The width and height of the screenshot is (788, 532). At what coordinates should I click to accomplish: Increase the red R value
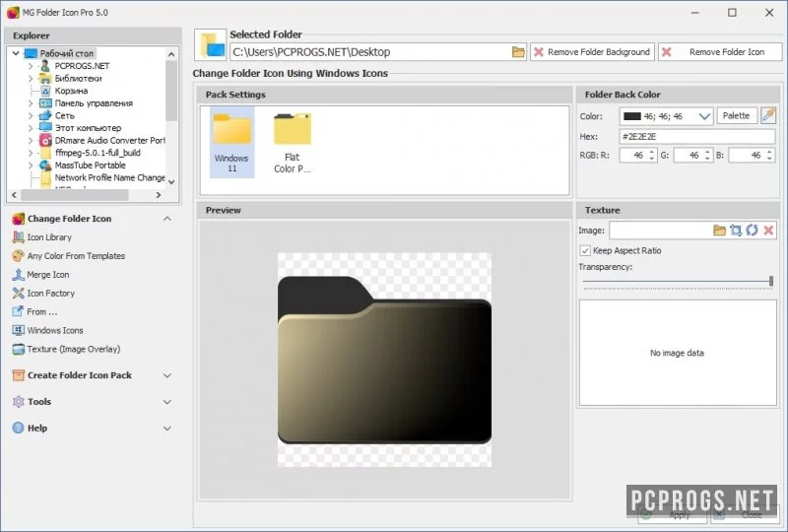652,152
